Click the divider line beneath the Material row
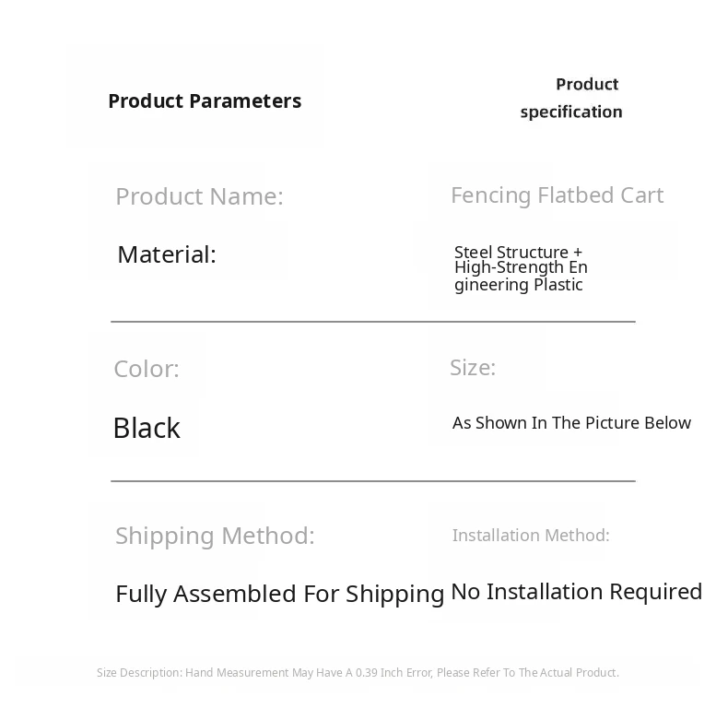Image resolution: width=728 pixels, height=720 pixels. tap(372, 322)
